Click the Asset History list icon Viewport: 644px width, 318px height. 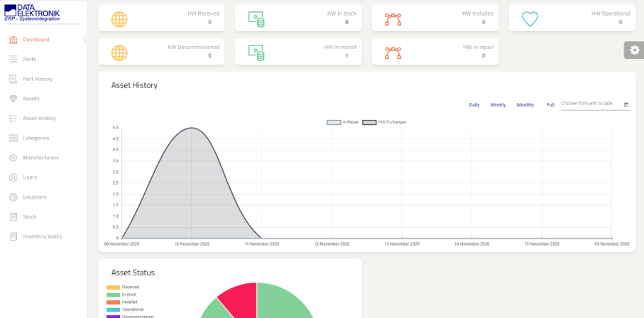click(x=13, y=119)
